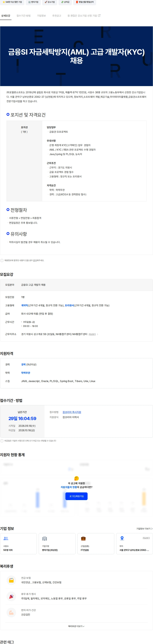Open 지도보기 link in the 위치 card
153x644 pixels.
click(x=146, y=538)
